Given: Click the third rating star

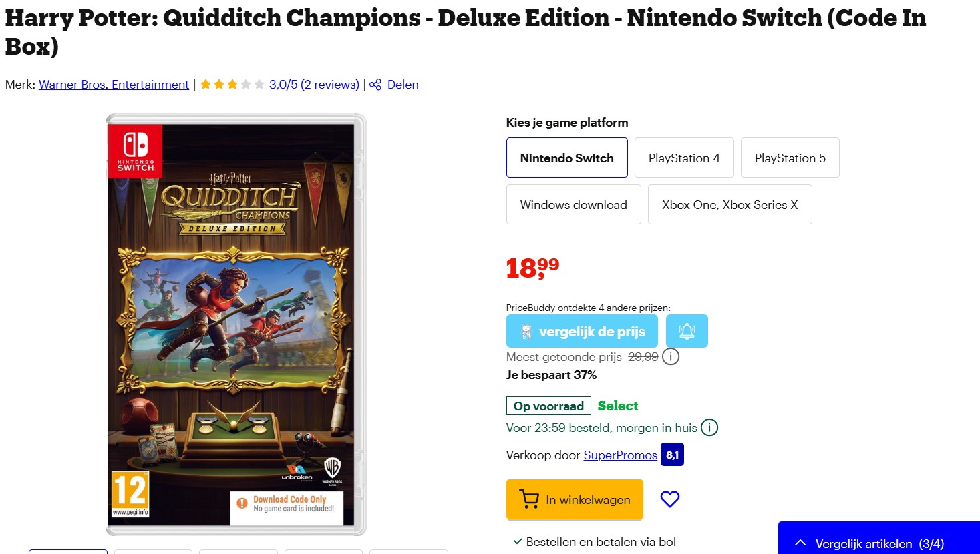Looking at the screenshot, I should click(232, 84).
